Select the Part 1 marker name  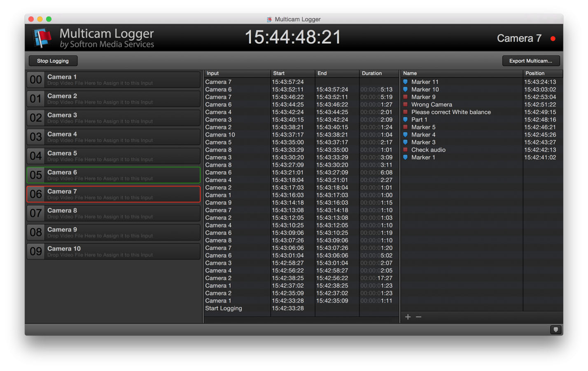point(419,120)
